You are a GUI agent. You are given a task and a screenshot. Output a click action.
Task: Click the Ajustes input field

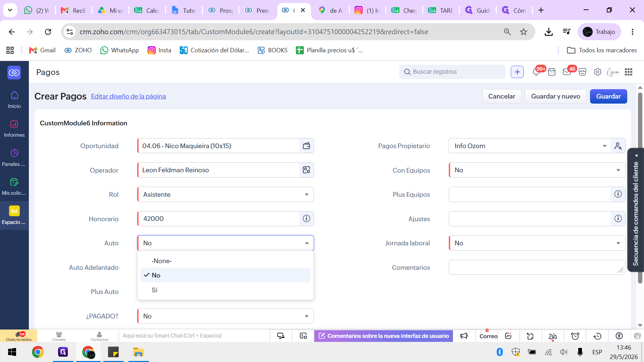(530, 219)
